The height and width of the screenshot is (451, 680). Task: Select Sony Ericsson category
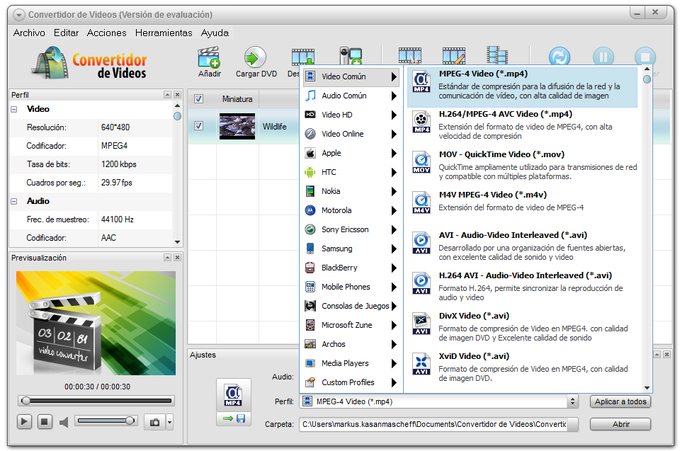pyautogui.click(x=352, y=229)
